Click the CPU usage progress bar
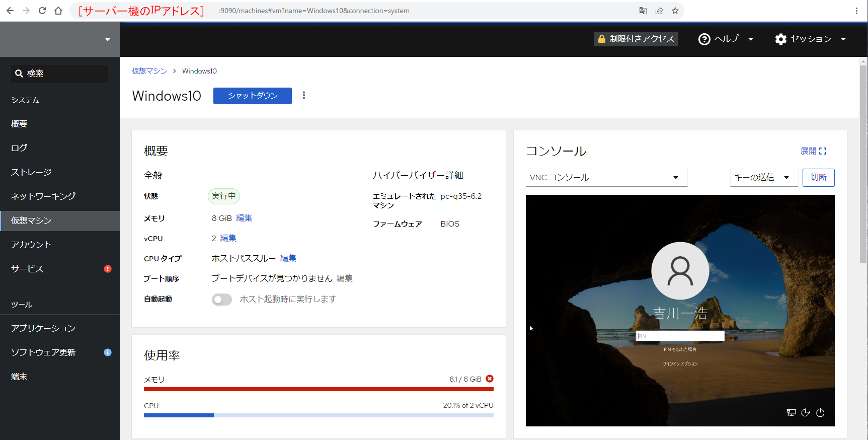Image resolution: width=868 pixels, height=440 pixels. [x=319, y=415]
